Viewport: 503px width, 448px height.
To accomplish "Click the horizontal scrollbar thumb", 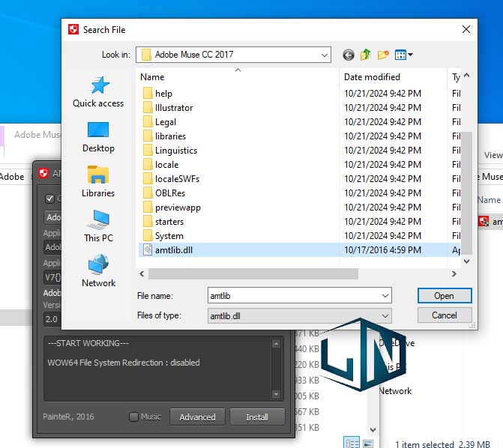I will (x=253, y=274).
